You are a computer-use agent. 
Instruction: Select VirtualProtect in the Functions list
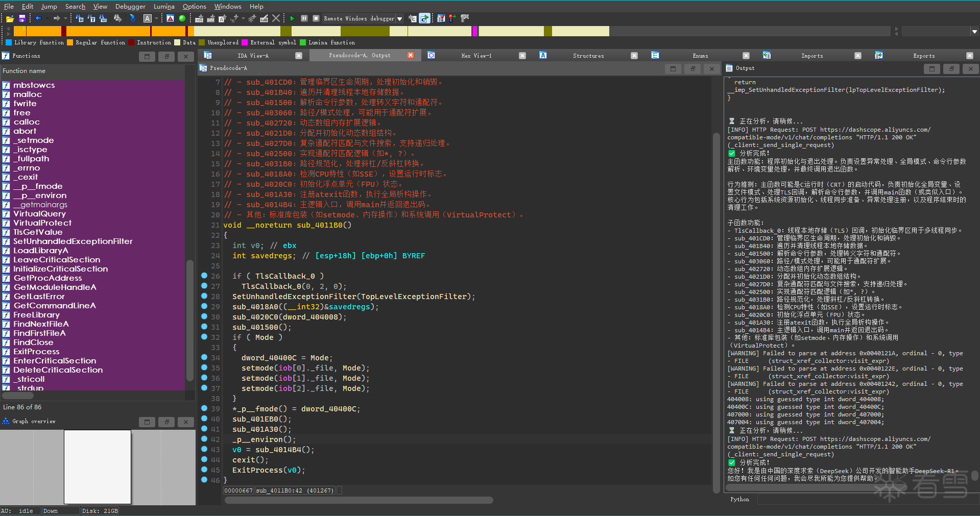click(x=42, y=223)
